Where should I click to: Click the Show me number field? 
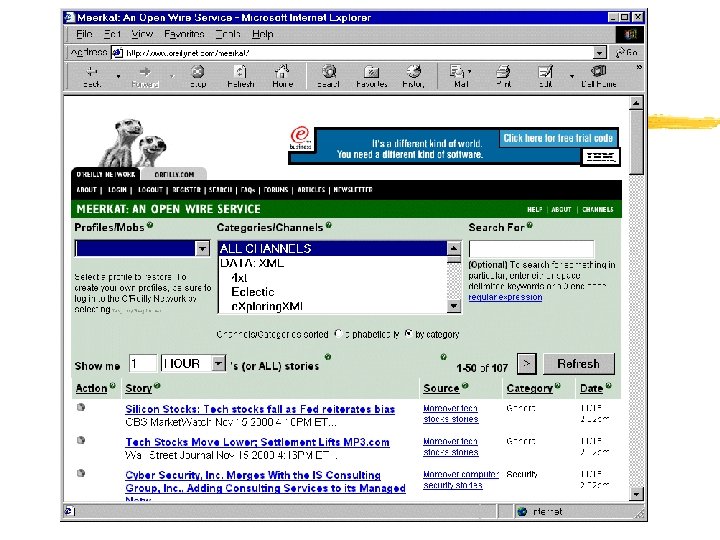click(x=143, y=364)
